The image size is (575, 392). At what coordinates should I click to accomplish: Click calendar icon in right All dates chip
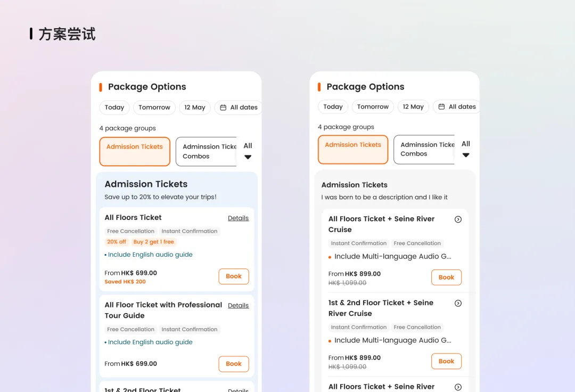[x=441, y=107]
